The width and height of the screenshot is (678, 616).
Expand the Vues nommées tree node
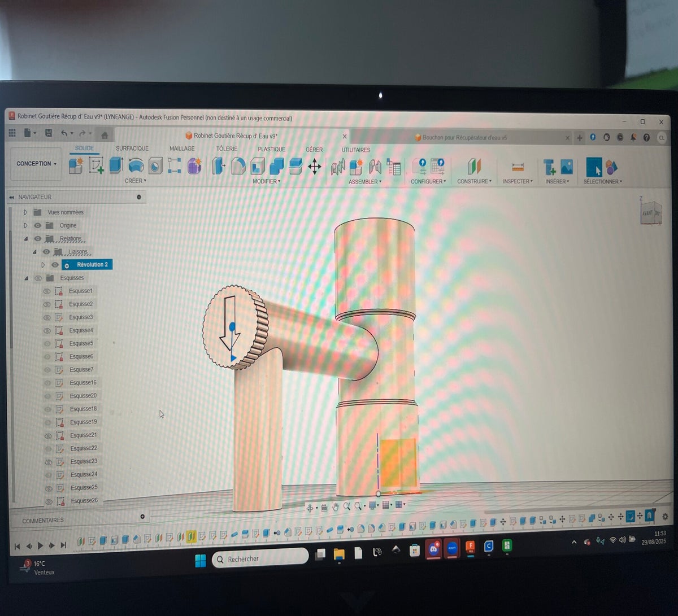[x=25, y=212]
